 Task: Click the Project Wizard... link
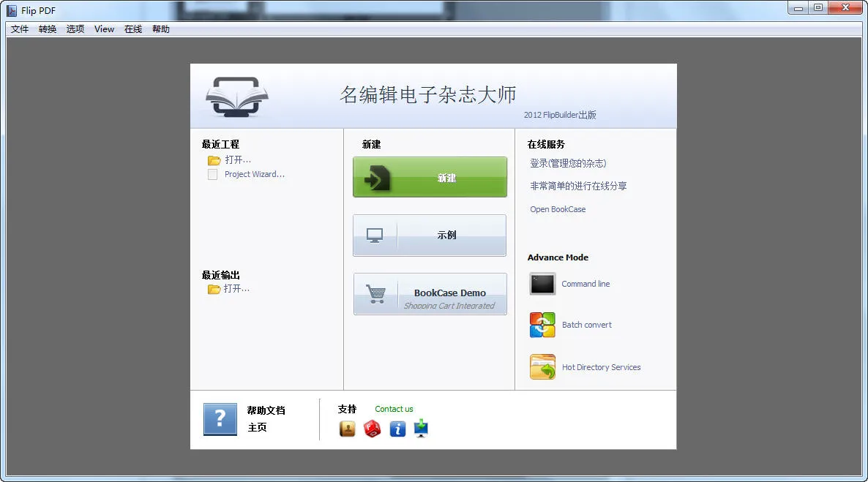coord(255,174)
